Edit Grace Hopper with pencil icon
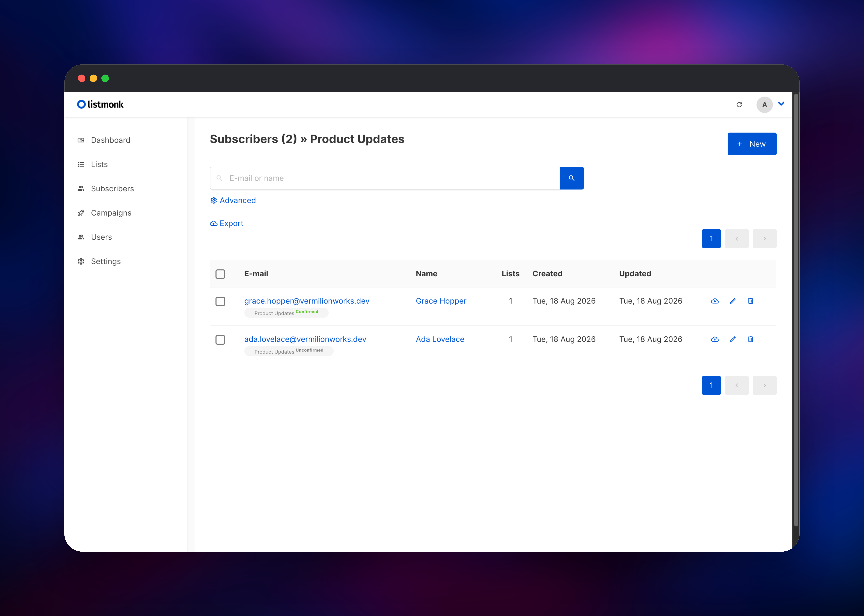Screen dimensions: 864x616 (733, 301)
